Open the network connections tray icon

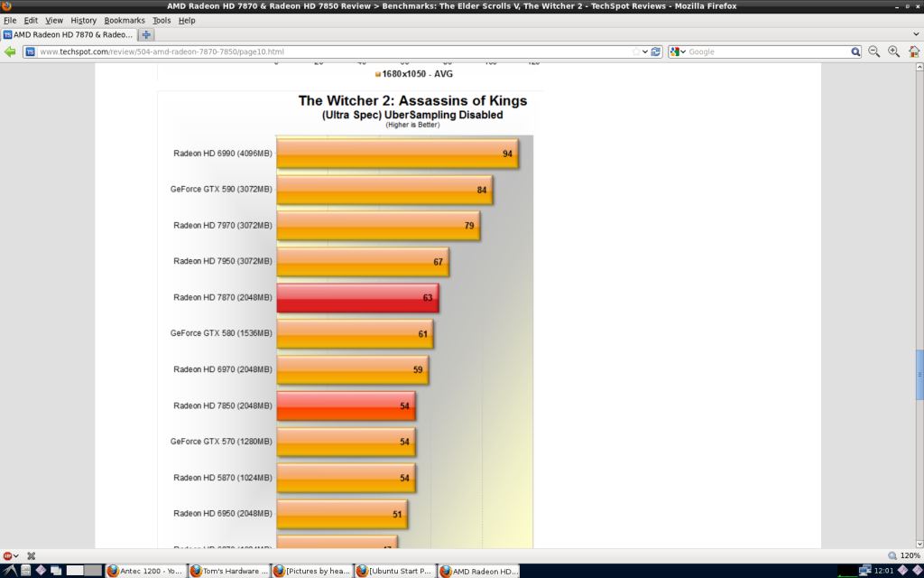pyautogui.click(x=865, y=571)
